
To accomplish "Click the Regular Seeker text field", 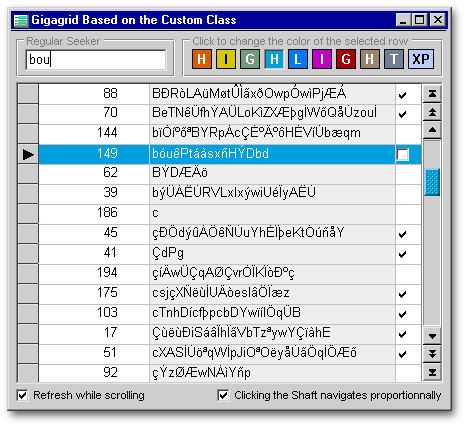I will pos(96,60).
